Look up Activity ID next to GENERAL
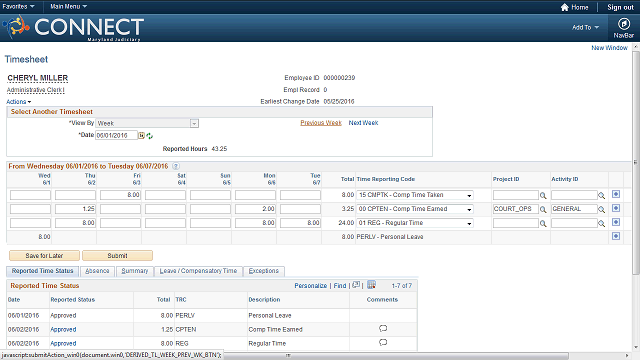 click(601, 209)
